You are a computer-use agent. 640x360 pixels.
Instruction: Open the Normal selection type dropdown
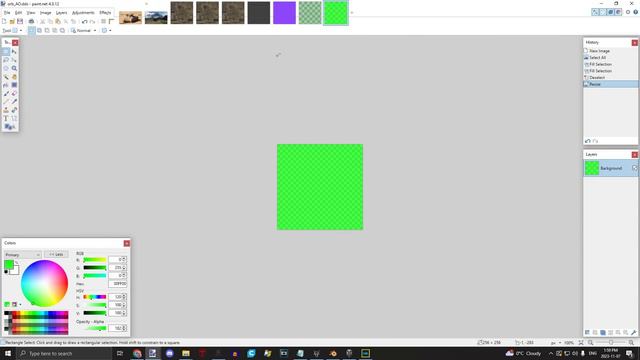tap(84, 31)
